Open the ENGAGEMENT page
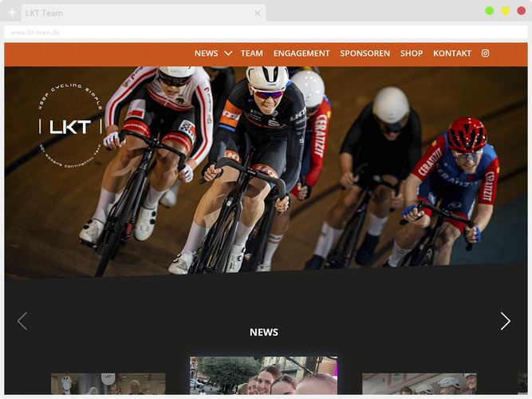This screenshot has width=532, height=399. [x=301, y=53]
